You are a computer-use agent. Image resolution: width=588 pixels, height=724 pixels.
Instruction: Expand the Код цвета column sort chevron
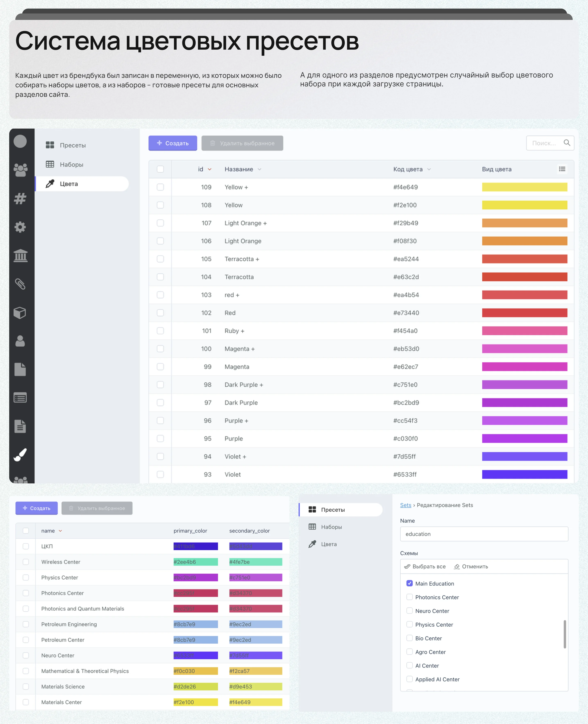(429, 169)
